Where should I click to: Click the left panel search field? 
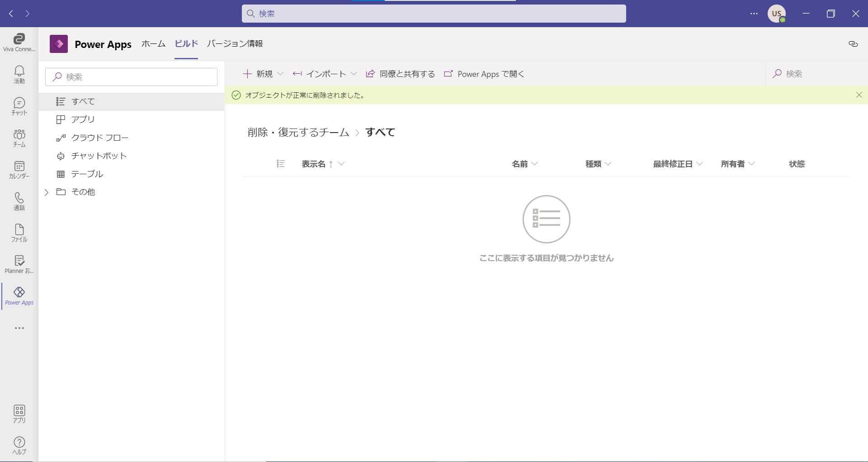click(131, 77)
